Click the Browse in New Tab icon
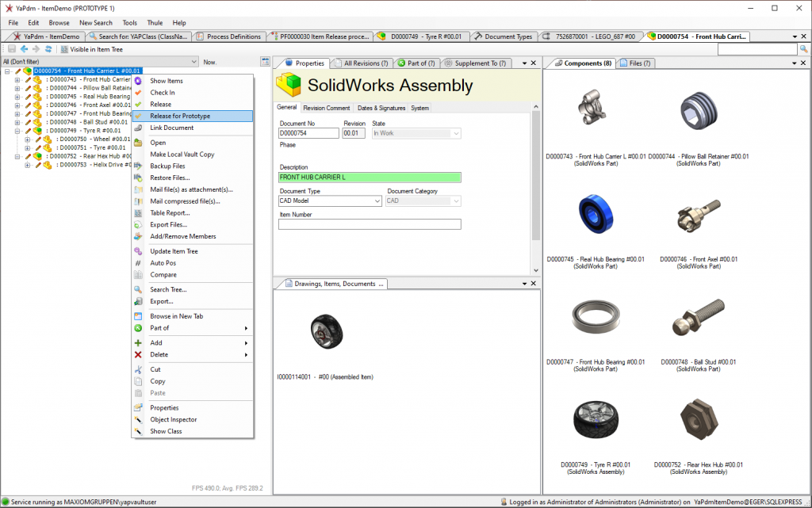 tap(138, 316)
